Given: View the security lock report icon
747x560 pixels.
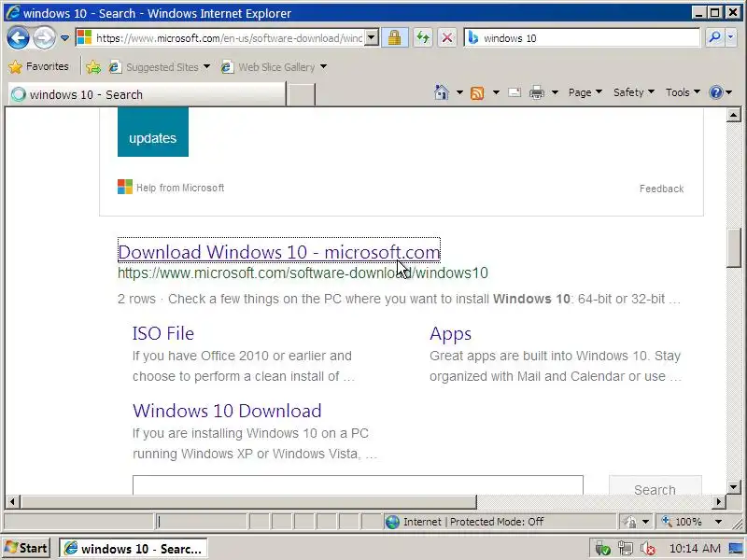Looking at the screenshot, I should [394, 37].
